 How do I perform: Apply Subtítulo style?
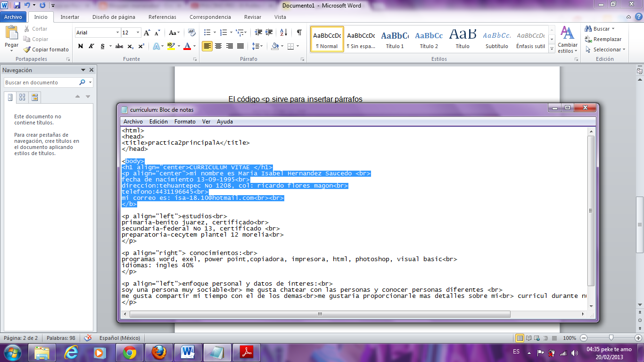pyautogui.click(x=497, y=39)
